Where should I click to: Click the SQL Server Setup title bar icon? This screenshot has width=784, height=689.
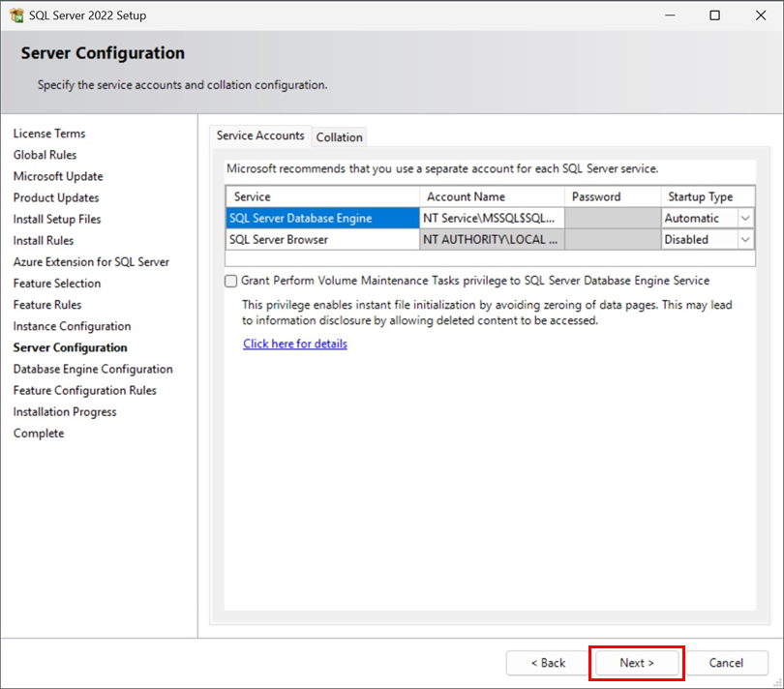(16, 15)
